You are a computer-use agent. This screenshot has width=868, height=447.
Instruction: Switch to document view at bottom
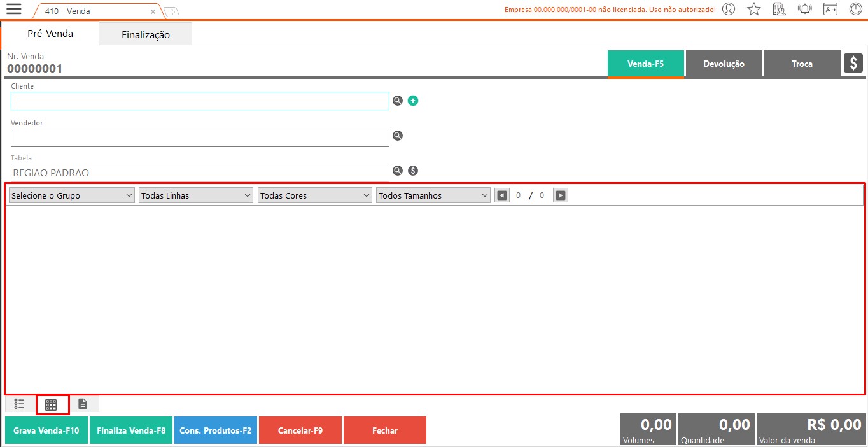tap(83, 404)
